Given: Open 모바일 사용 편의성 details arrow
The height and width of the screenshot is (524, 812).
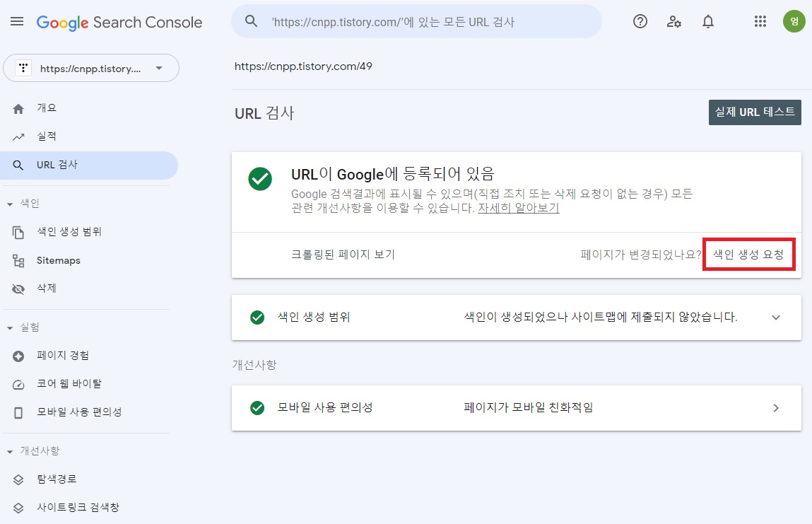Looking at the screenshot, I should tap(776, 408).
